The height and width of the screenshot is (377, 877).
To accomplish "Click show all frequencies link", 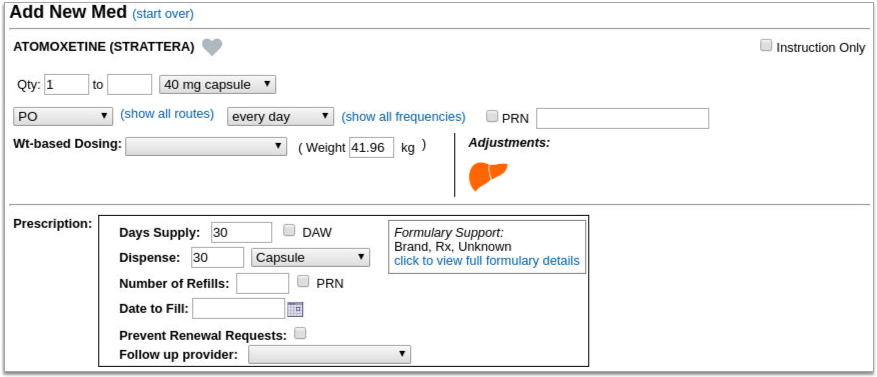I will tap(403, 116).
